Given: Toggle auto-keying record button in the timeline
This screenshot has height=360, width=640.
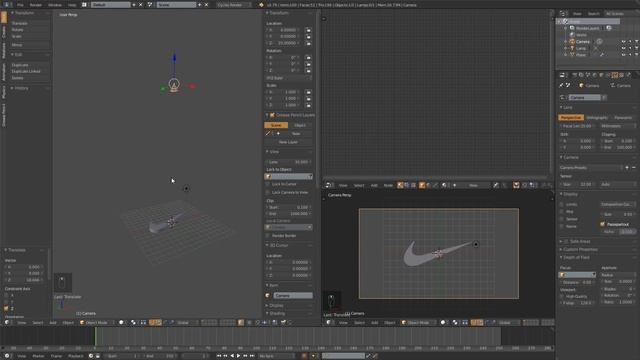Looking at the screenshot, I should pos(304,356).
